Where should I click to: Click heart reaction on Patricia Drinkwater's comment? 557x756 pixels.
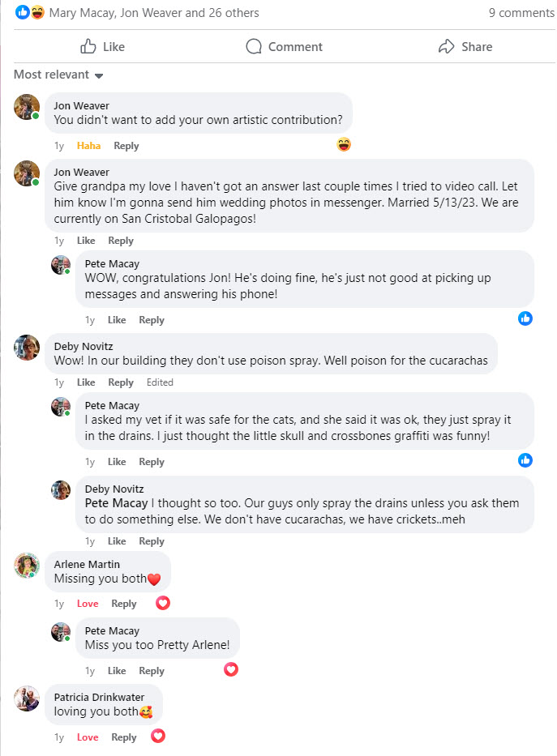(x=159, y=737)
